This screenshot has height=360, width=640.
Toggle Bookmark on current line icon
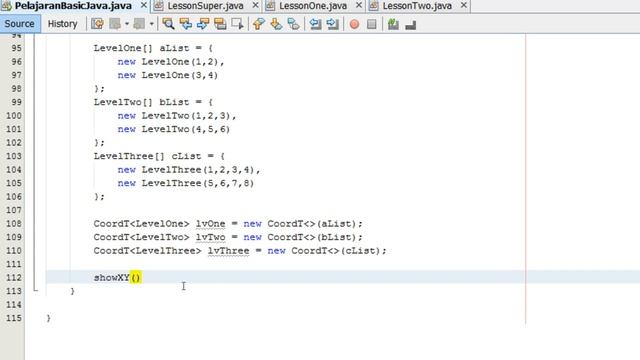coord(293,24)
